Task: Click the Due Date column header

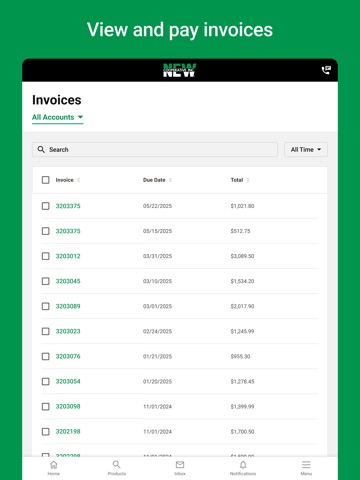Action: [x=154, y=180]
